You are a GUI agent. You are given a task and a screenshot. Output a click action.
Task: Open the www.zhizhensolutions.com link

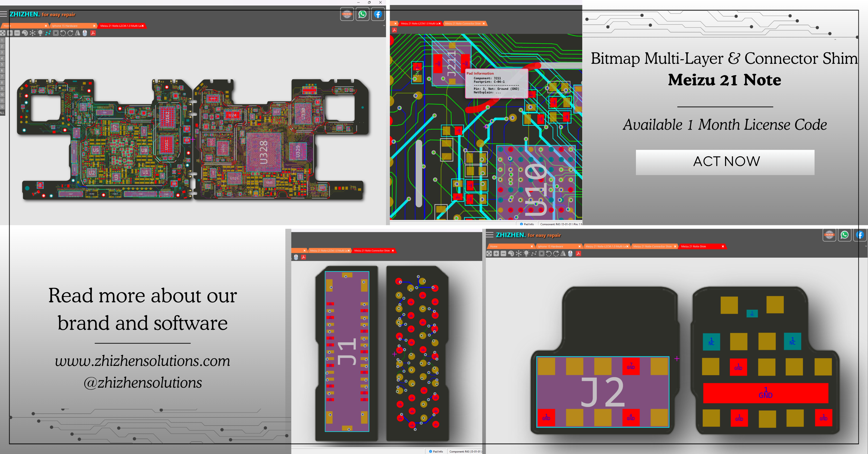[x=143, y=361]
